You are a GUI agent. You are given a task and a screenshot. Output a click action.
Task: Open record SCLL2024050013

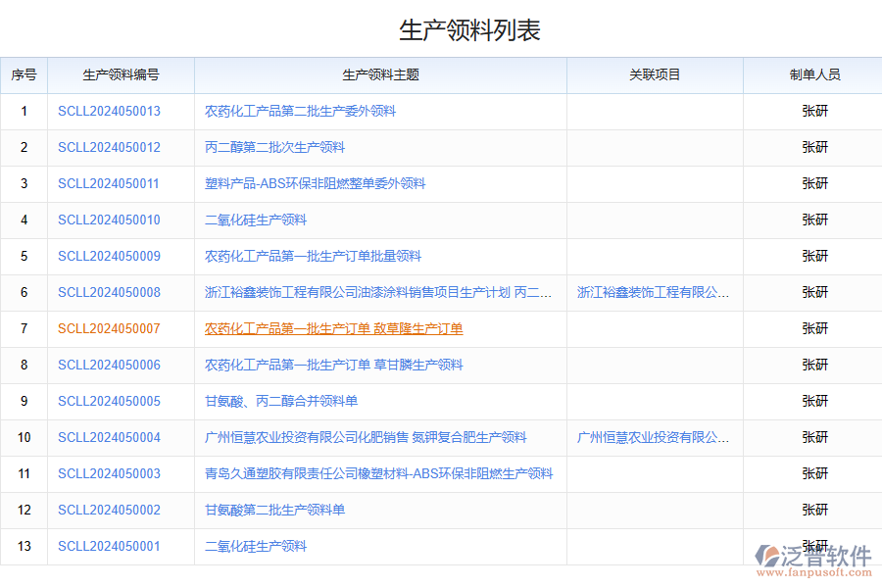[x=110, y=111]
